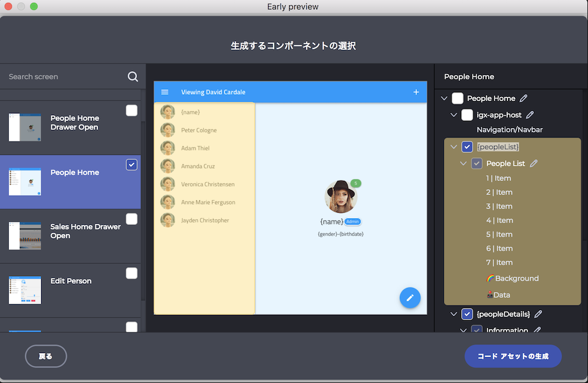
Task: Collapse the People Home tree root
Action: point(444,99)
